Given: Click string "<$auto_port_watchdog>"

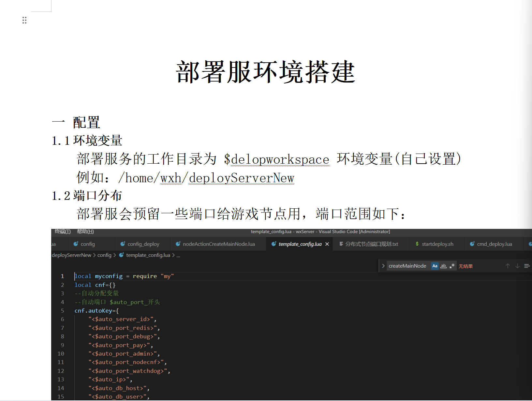Looking at the screenshot, I should coord(127,371).
